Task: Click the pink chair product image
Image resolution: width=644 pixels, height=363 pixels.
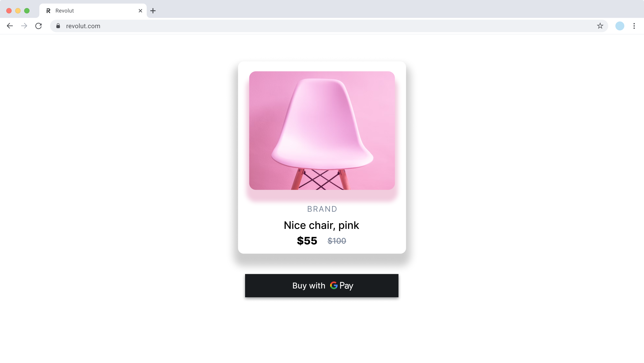Action: coord(322,131)
